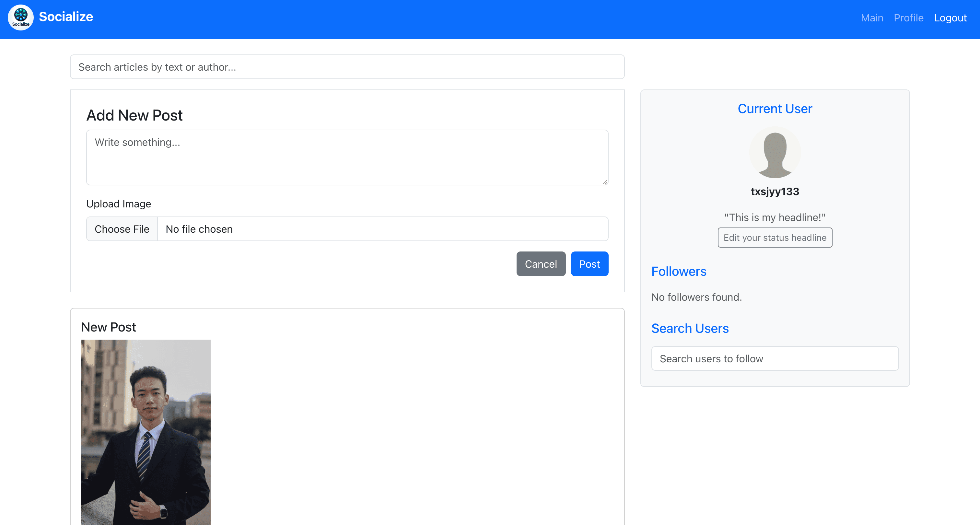The width and height of the screenshot is (980, 525).
Task: Click the username txsjyy133
Action: click(775, 191)
